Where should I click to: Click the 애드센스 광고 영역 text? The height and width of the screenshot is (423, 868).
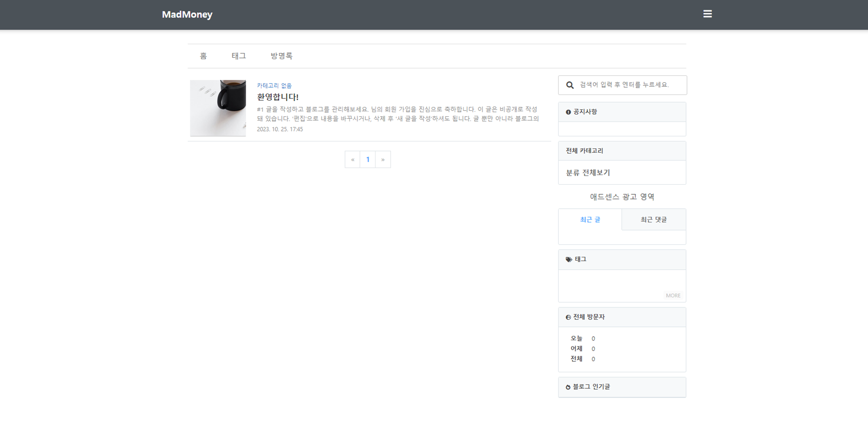click(x=622, y=197)
